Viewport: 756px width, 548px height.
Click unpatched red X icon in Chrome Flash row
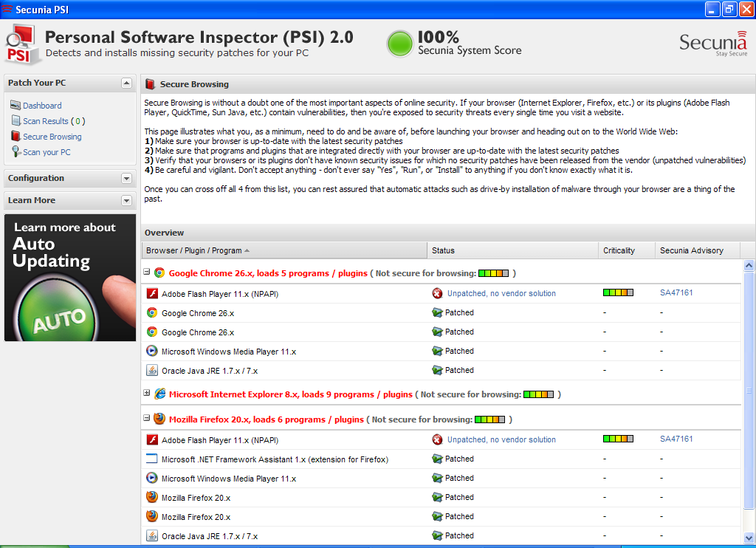437,293
